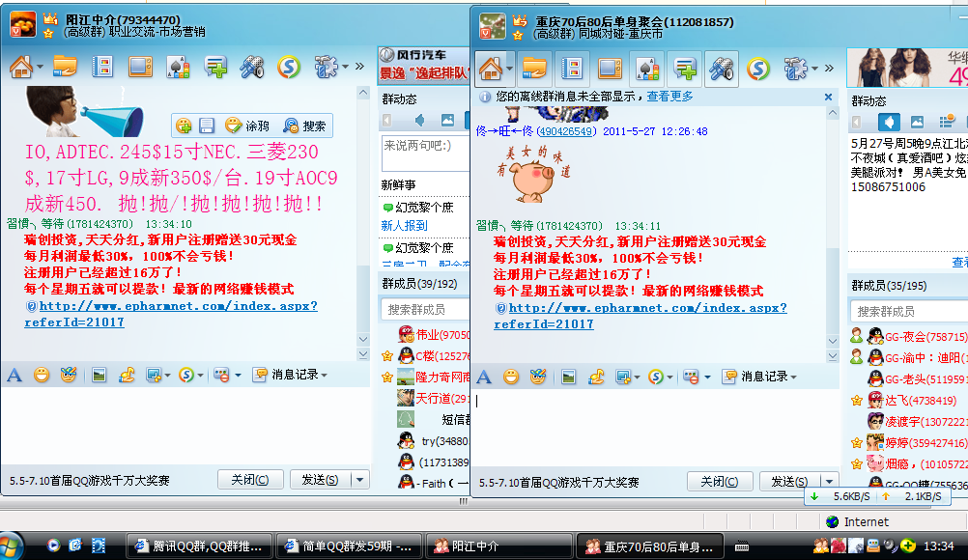Open group shared folder in 阳江中介 window
Image resolution: width=968 pixels, height=560 pixels.
click(65, 67)
